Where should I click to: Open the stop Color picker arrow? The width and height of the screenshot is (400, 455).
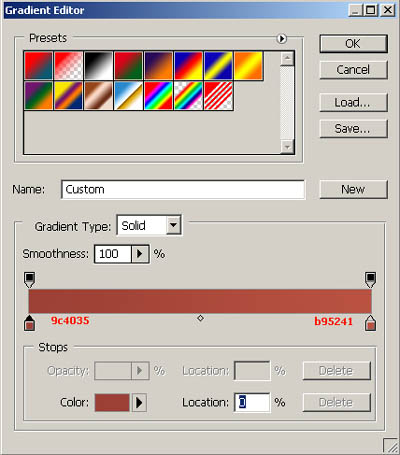139,403
